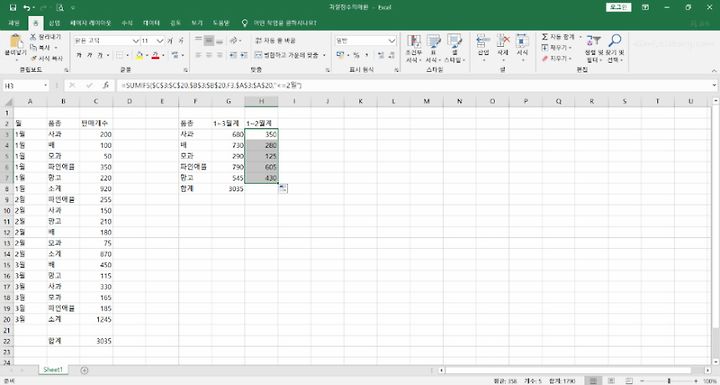The height and width of the screenshot is (385, 720).
Task: Open the Formulas tab
Action: click(127, 23)
